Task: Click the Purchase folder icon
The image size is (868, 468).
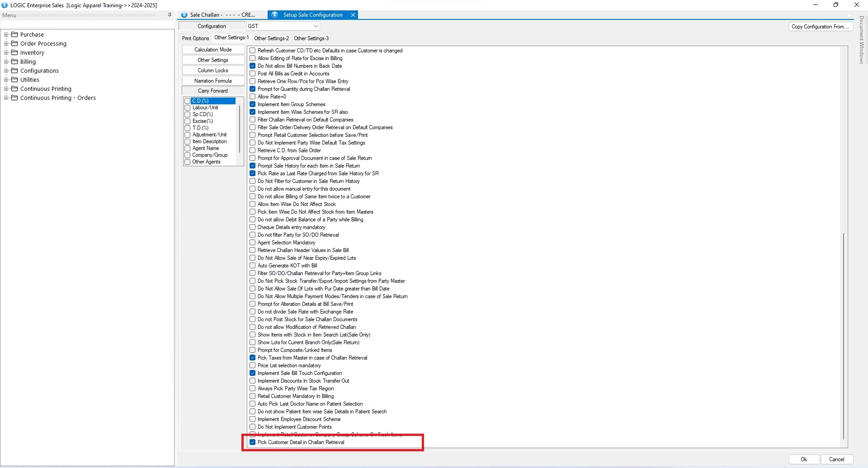Action: click(x=14, y=34)
